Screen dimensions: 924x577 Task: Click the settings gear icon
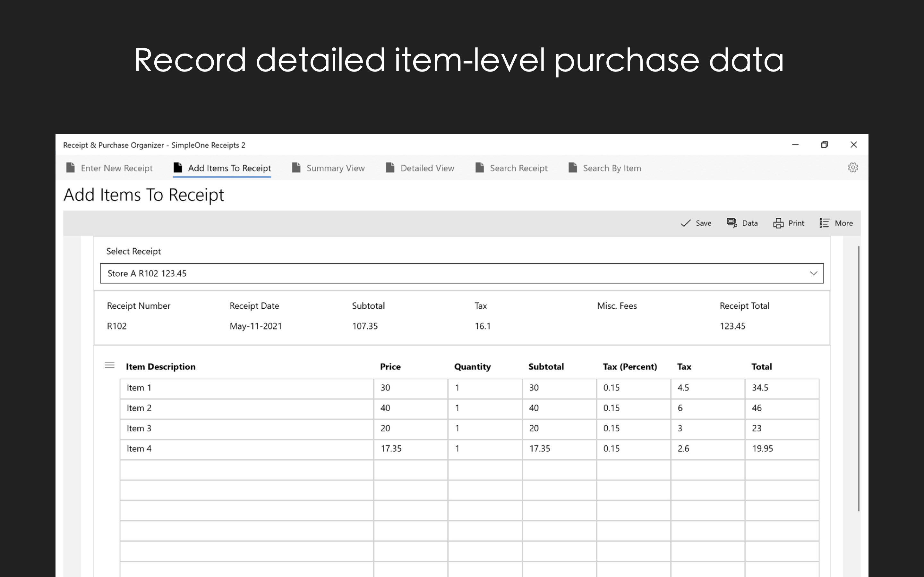coord(853,168)
